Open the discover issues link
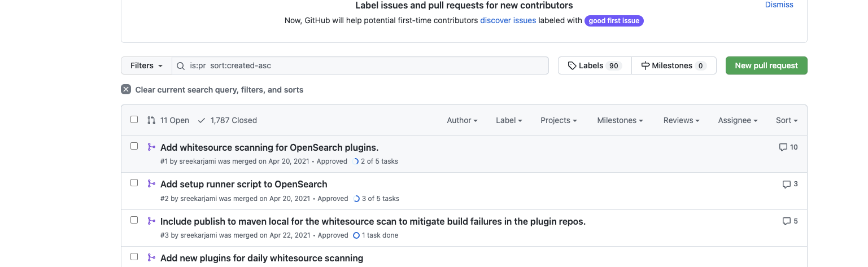The image size is (868, 267). [x=508, y=20]
